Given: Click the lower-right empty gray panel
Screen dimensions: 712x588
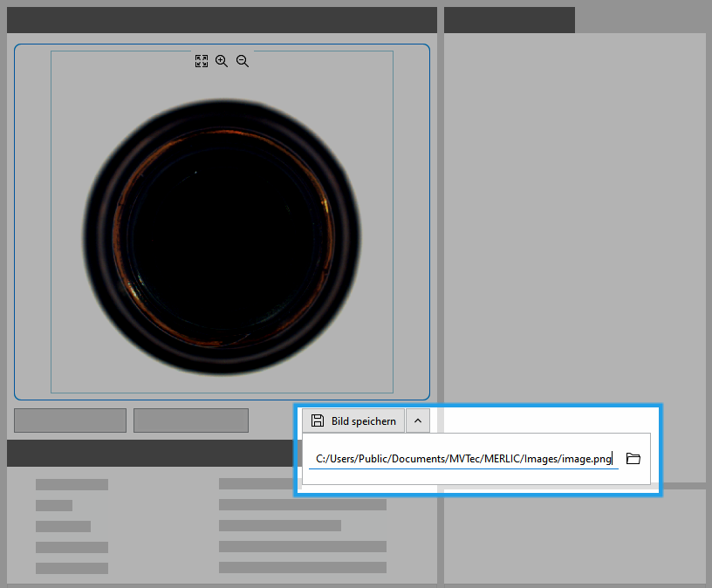Looking at the screenshot, I should [574, 537].
